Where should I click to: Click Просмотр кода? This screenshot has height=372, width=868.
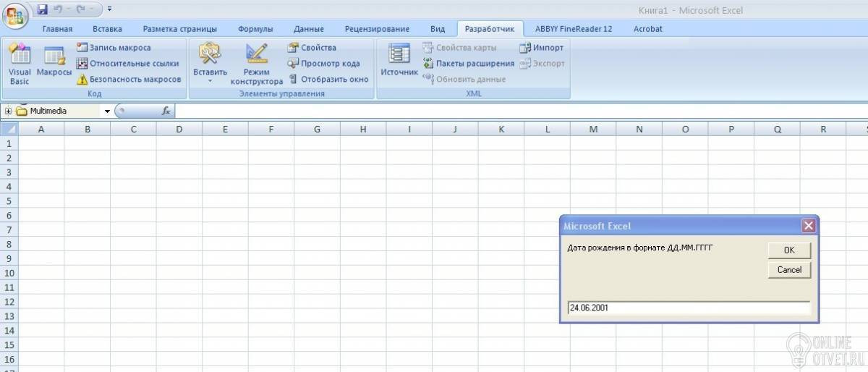pyautogui.click(x=323, y=63)
